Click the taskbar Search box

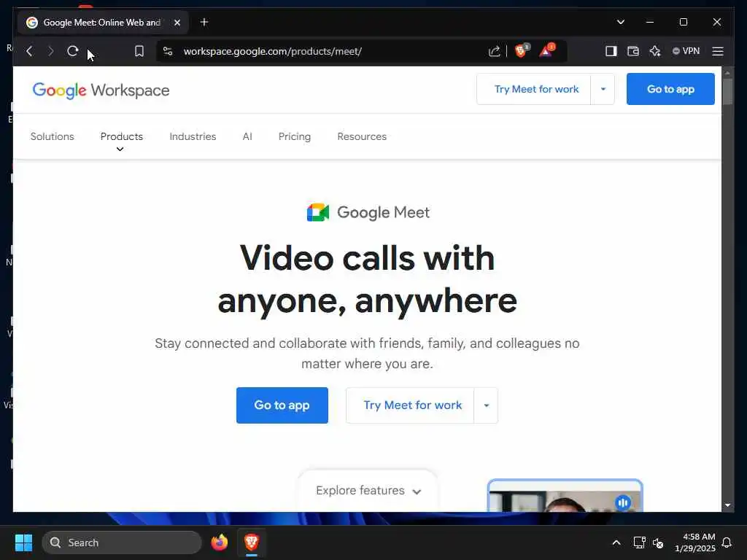coord(122,542)
